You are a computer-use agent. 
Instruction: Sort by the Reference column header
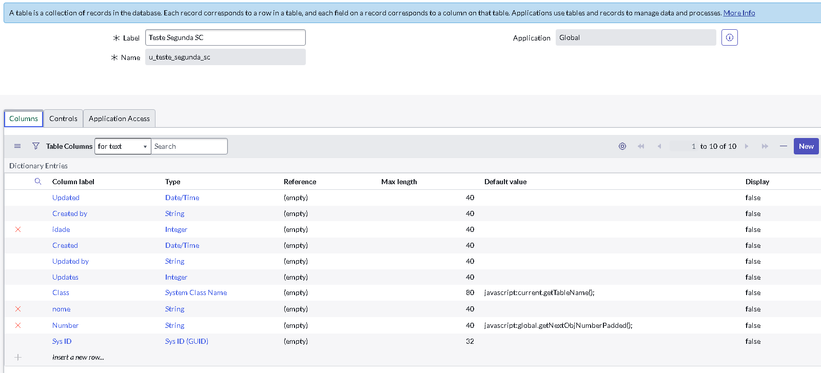(300, 182)
